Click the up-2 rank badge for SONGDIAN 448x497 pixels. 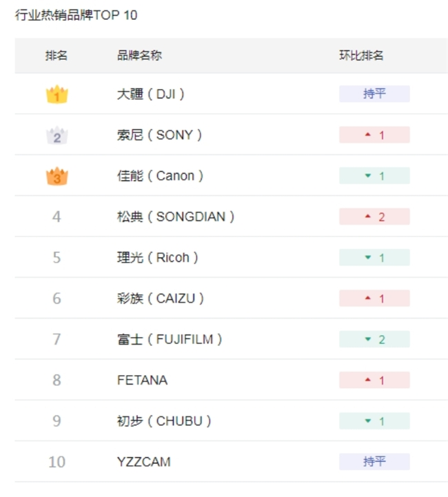point(374,216)
